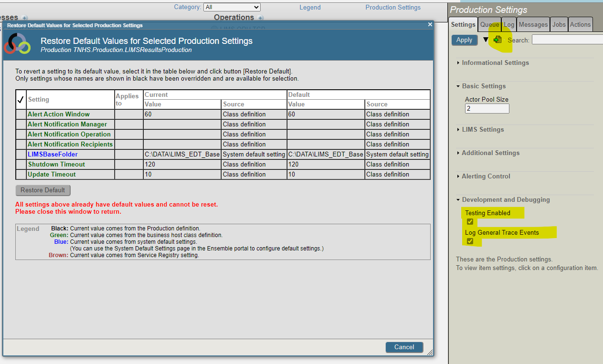Click the Green legend entry
The image size is (603, 364).
point(136,235)
